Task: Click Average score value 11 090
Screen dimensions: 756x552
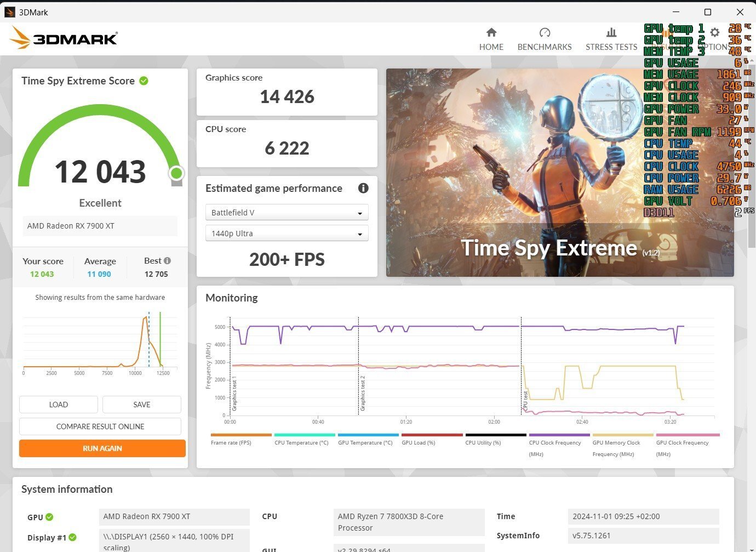Action: 99,274
